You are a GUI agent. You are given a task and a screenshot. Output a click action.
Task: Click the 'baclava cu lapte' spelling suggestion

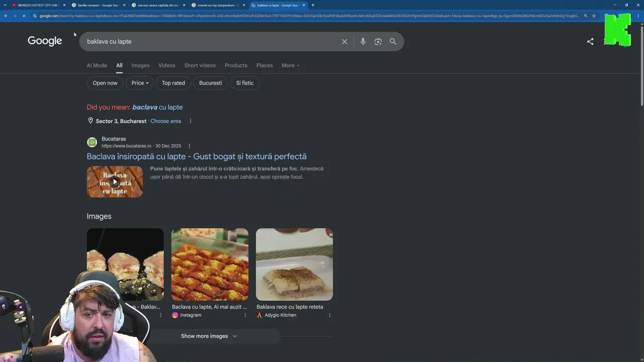click(157, 107)
